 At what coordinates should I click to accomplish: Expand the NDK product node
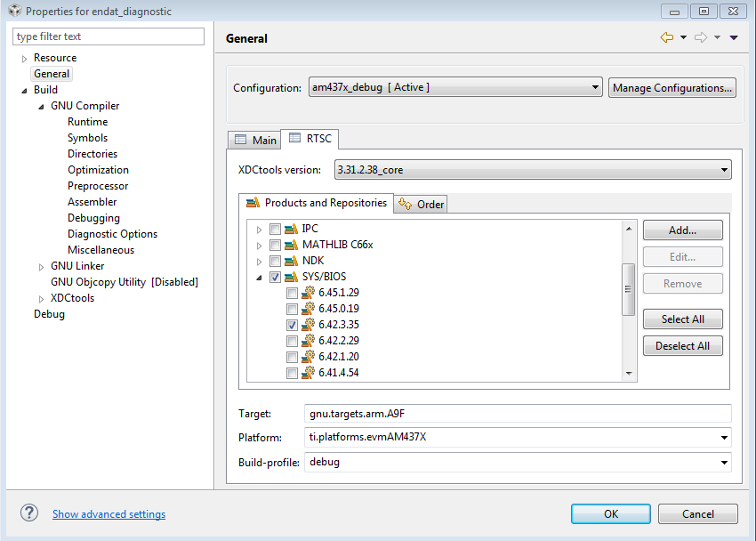coord(259,262)
